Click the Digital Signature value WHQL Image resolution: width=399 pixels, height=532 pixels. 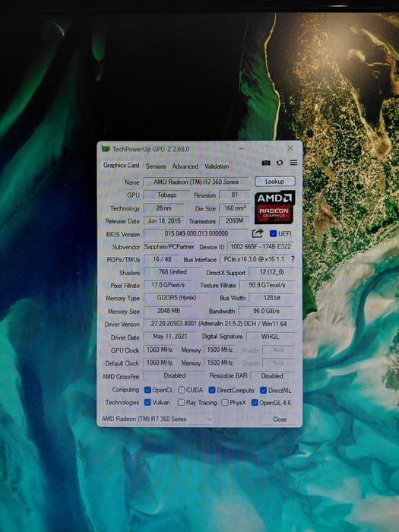point(271,337)
